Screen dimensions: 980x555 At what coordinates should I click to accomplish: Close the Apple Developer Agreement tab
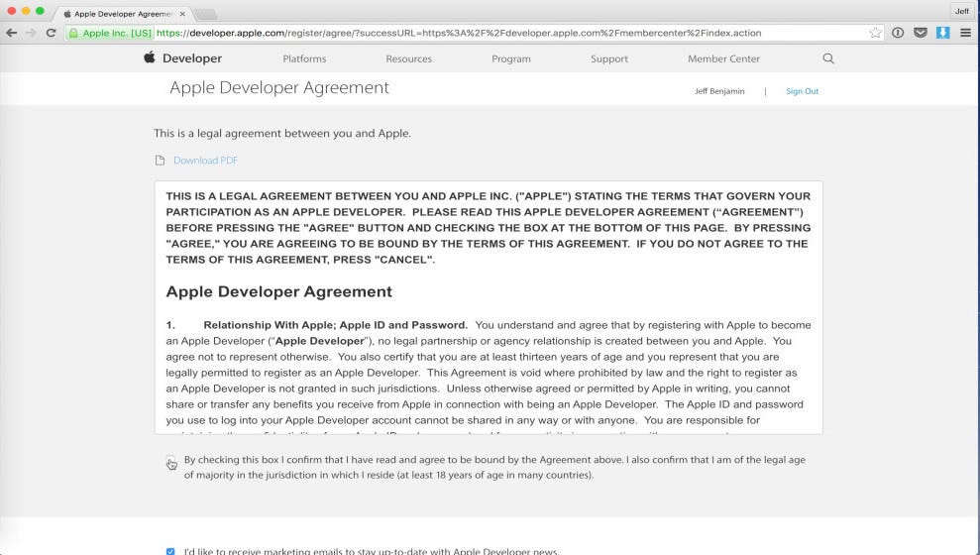click(x=182, y=13)
